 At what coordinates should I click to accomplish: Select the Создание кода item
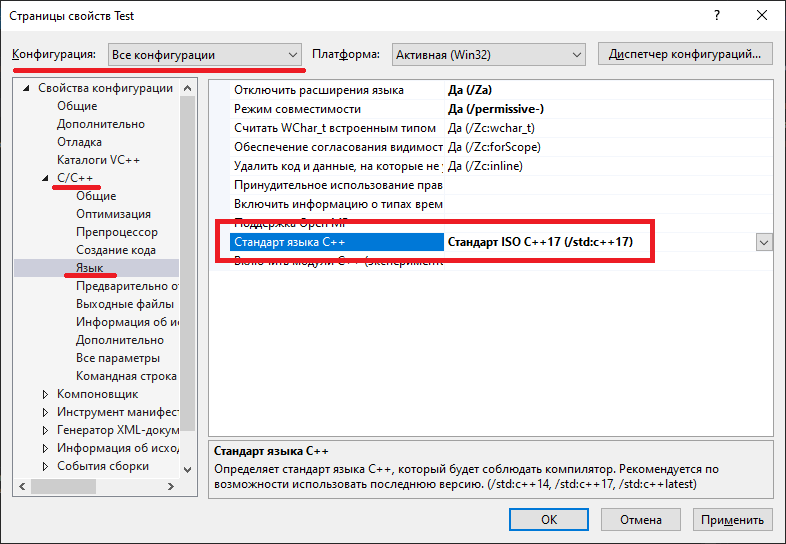[116, 250]
